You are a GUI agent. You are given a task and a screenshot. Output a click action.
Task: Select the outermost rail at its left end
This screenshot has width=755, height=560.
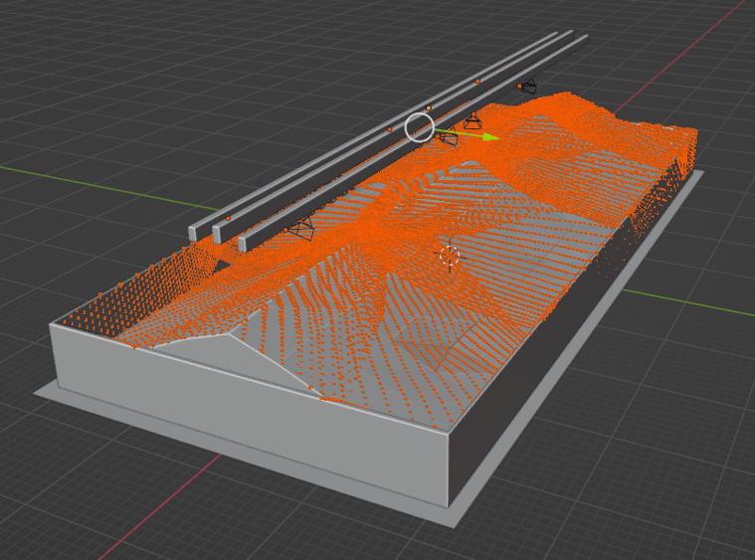tap(193, 234)
